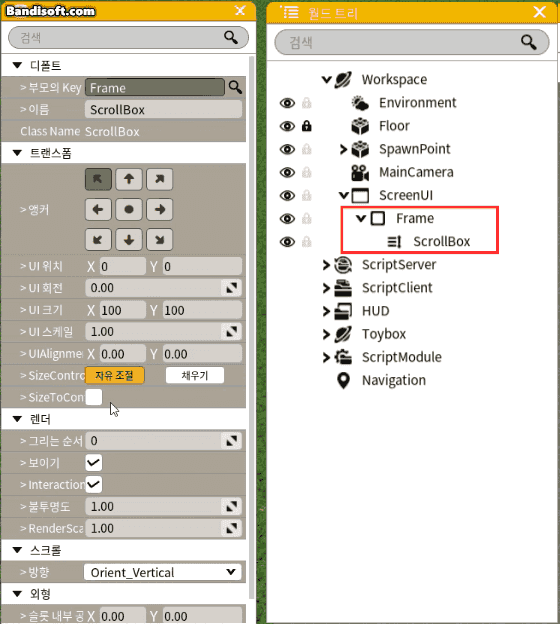Uncheck the 보이기 checkbox

click(94, 462)
